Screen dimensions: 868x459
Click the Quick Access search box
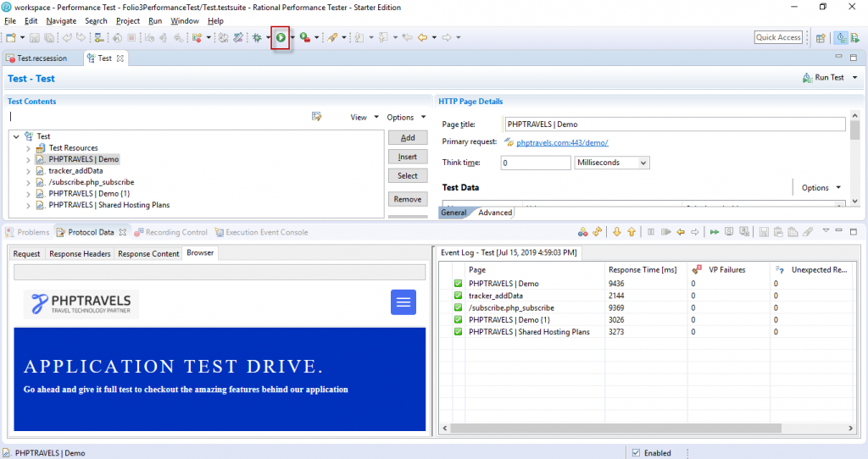coord(778,37)
